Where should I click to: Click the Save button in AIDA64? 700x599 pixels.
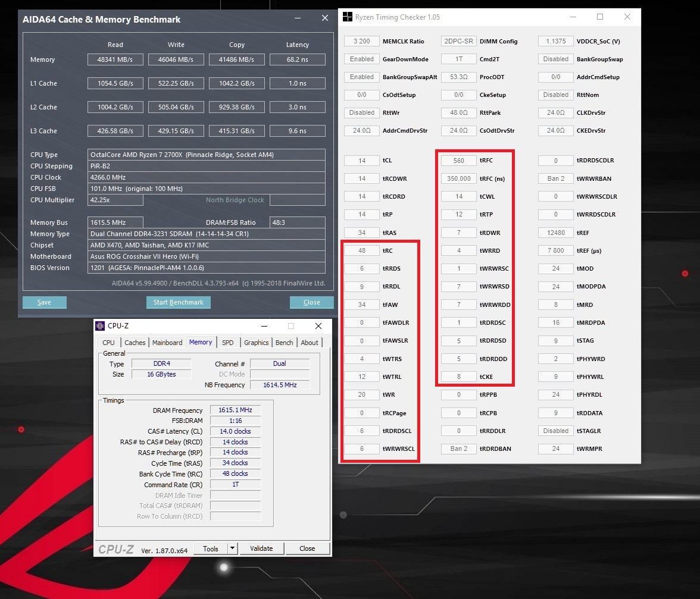click(44, 302)
